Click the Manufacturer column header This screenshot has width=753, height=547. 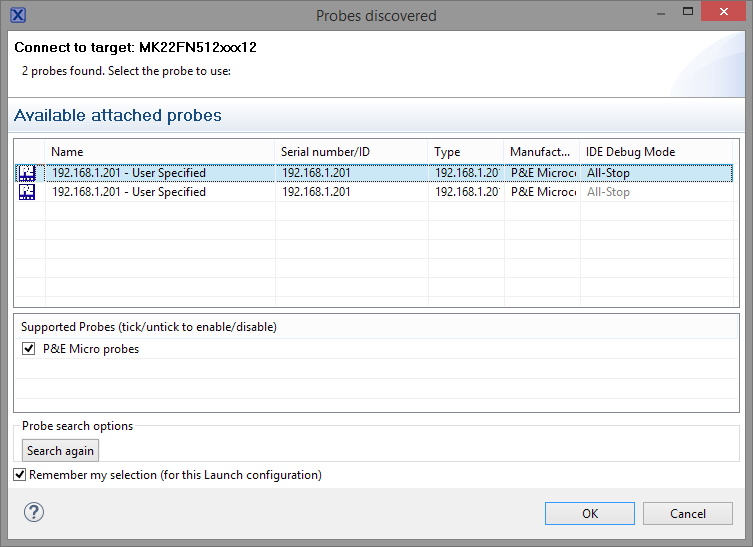pyautogui.click(x=541, y=152)
